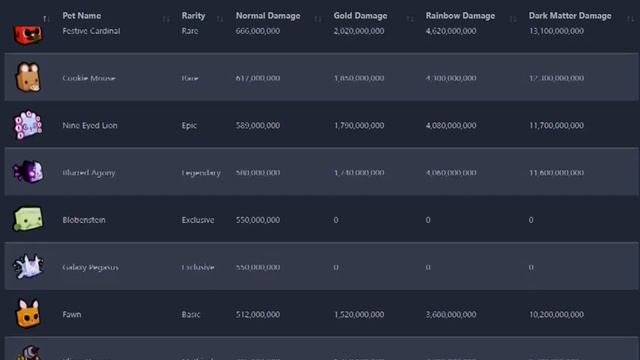Screen dimensions: 640x360
Task: Select the Galaxy Pegasus table row
Action: [322, 267]
